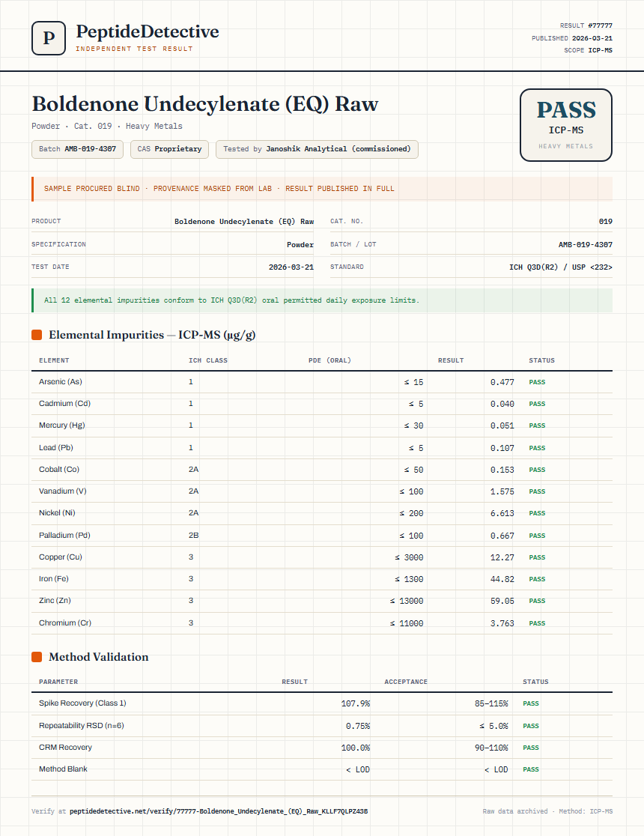
Task: Click the Specification value "Powder"
Action: tap(300, 245)
